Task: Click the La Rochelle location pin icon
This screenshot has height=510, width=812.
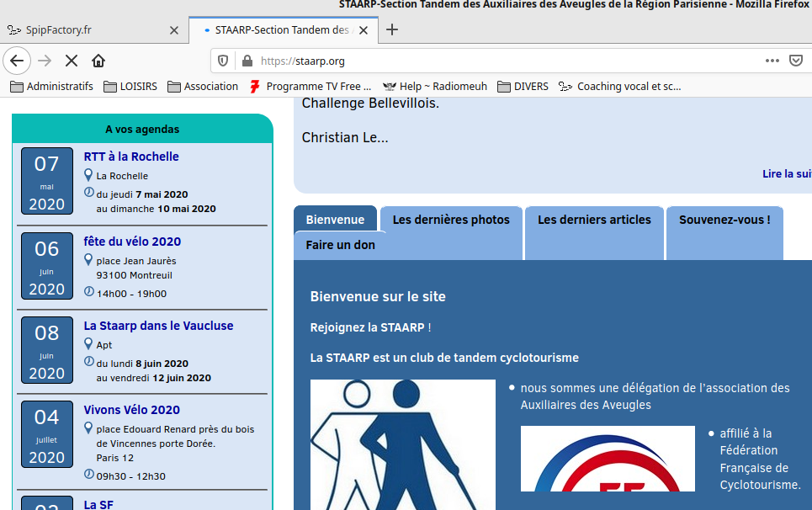Action: coord(88,175)
